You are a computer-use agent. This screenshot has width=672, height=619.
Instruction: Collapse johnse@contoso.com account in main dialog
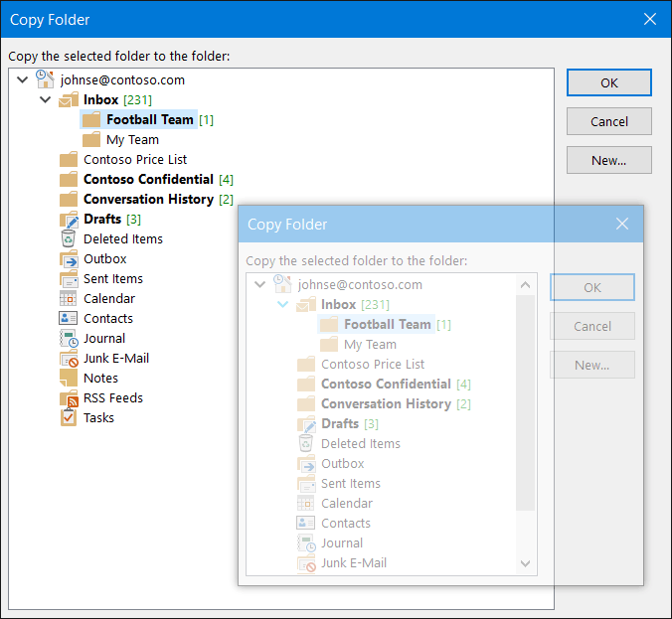tap(22, 79)
